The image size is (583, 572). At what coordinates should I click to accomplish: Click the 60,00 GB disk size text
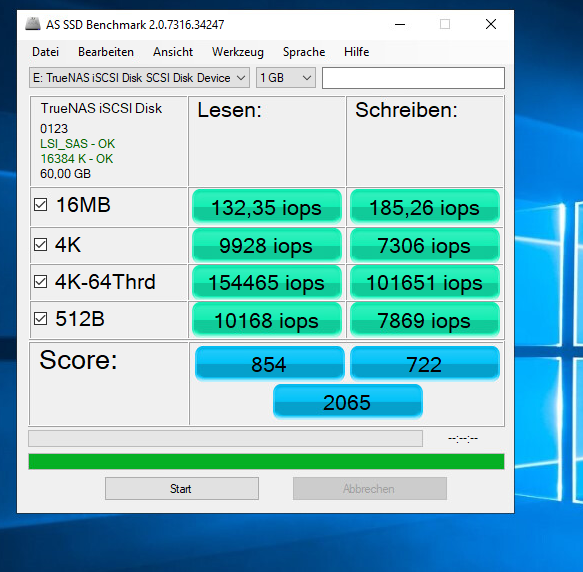[x=65, y=174]
